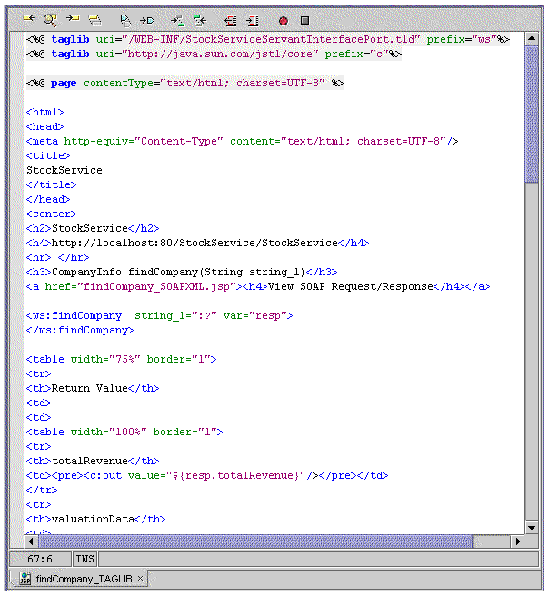Click the table width="100%" line
This screenshot has height=596, width=549.
[124, 432]
